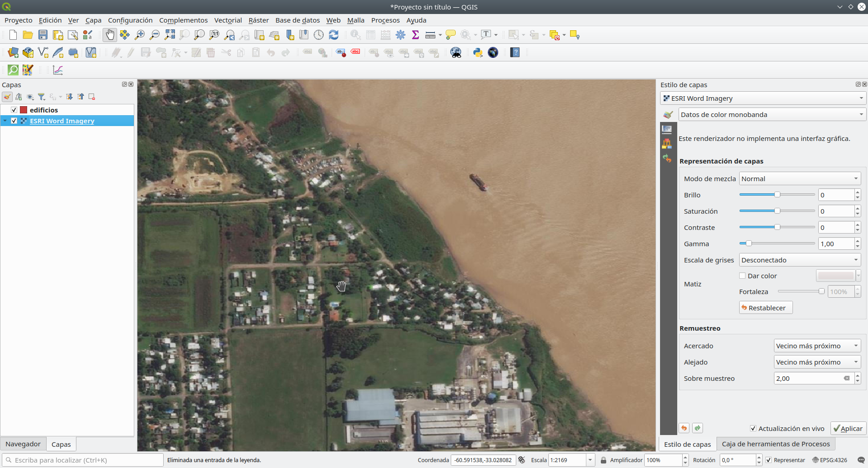The width and height of the screenshot is (868, 468).
Task: Select the Transparency tab icon in style panel
Action: 667,129
